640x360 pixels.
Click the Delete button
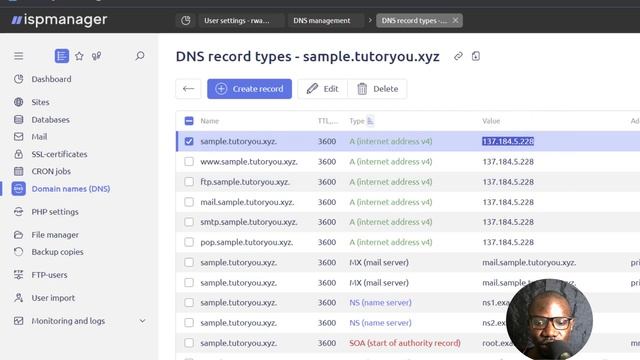(x=378, y=89)
